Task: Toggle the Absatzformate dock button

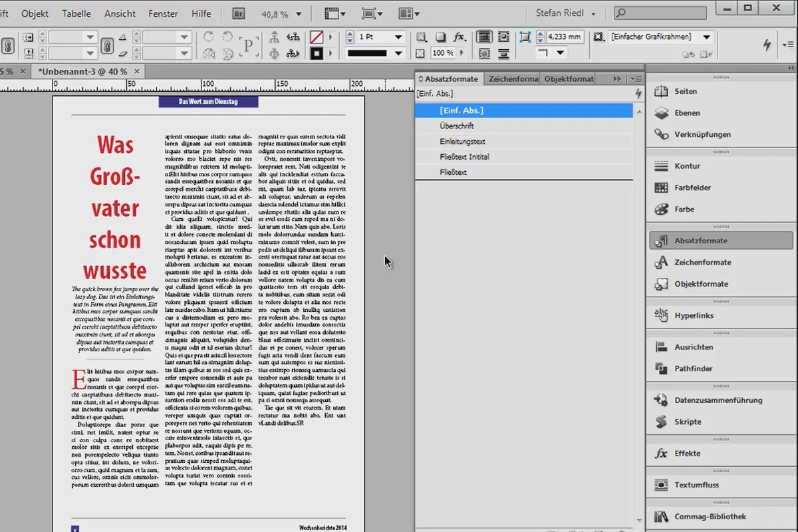Action: tap(722, 241)
